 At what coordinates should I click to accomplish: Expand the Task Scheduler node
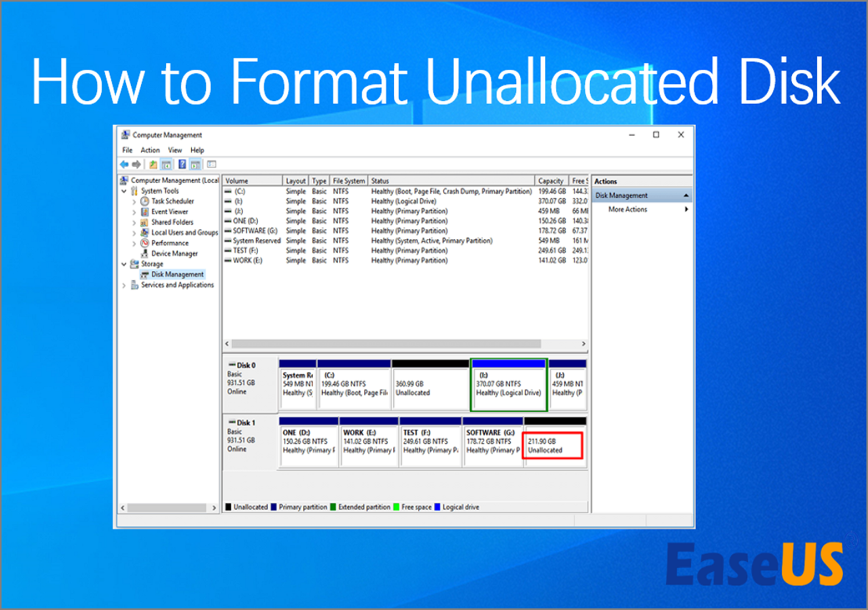click(x=134, y=201)
